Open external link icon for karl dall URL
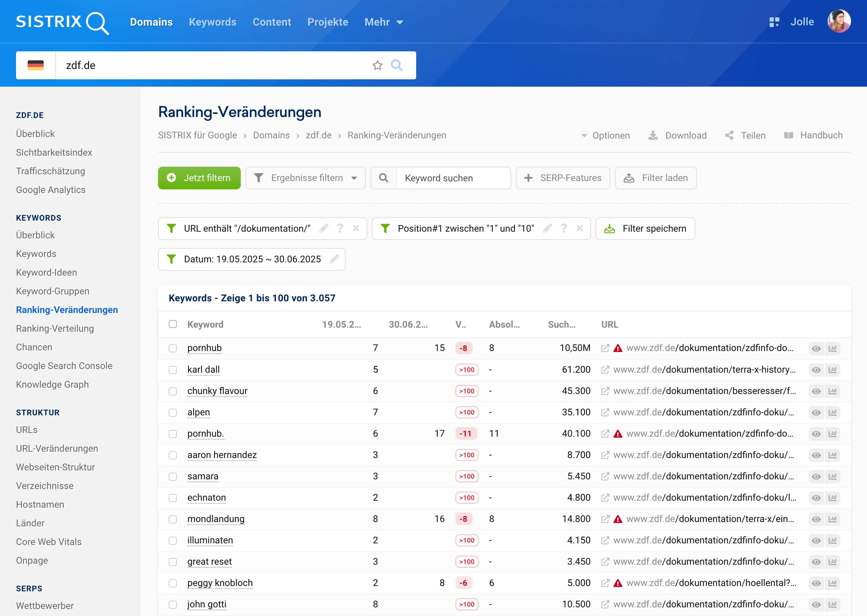 pos(605,369)
